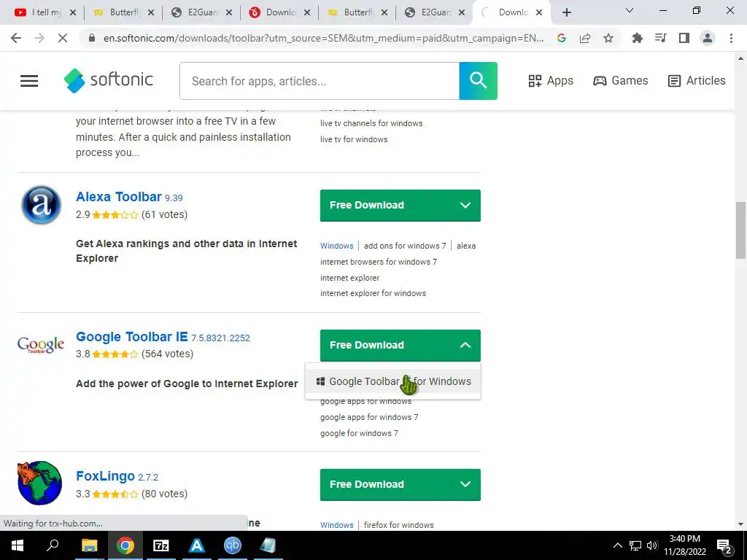The height and width of the screenshot is (560, 747).
Task: Toggle the side panel icon
Action: pos(684,38)
